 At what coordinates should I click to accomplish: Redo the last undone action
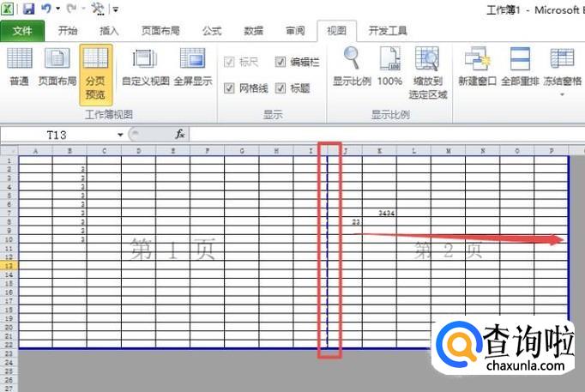tap(72, 9)
